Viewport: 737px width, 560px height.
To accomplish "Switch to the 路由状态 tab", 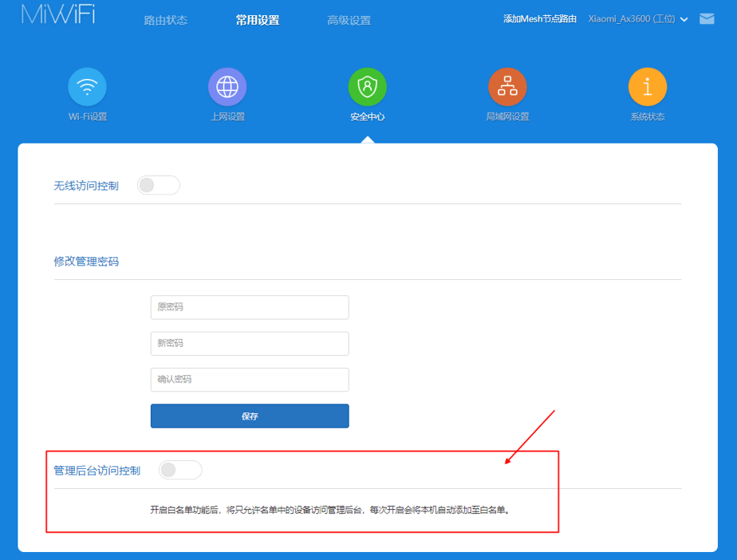I will (x=165, y=19).
